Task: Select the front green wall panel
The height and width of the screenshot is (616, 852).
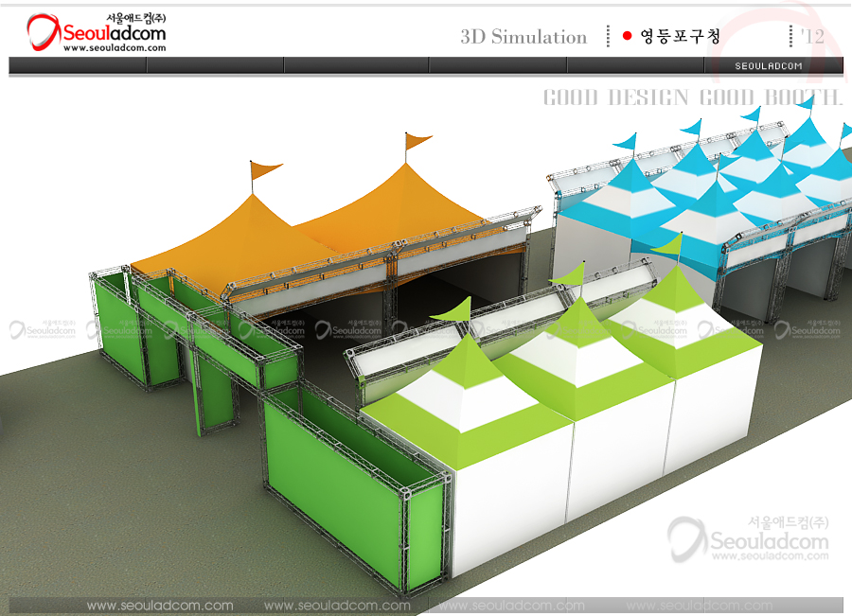Action: coord(350,492)
